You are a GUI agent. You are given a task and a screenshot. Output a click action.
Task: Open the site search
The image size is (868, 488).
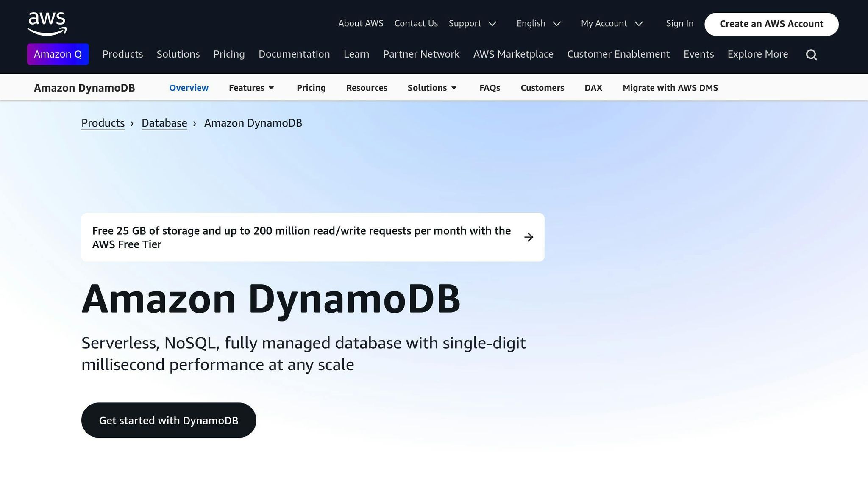coord(811,54)
